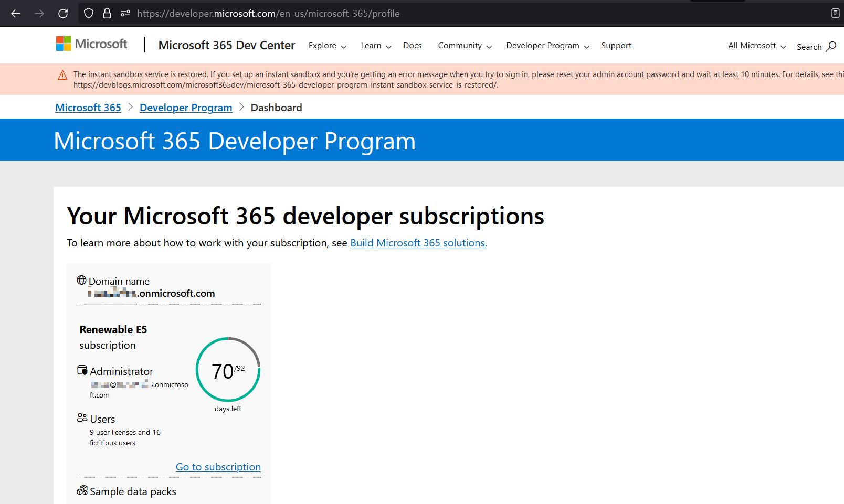Click the browser back arrow button
Screen dimensions: 844x504
click(16, 14)
